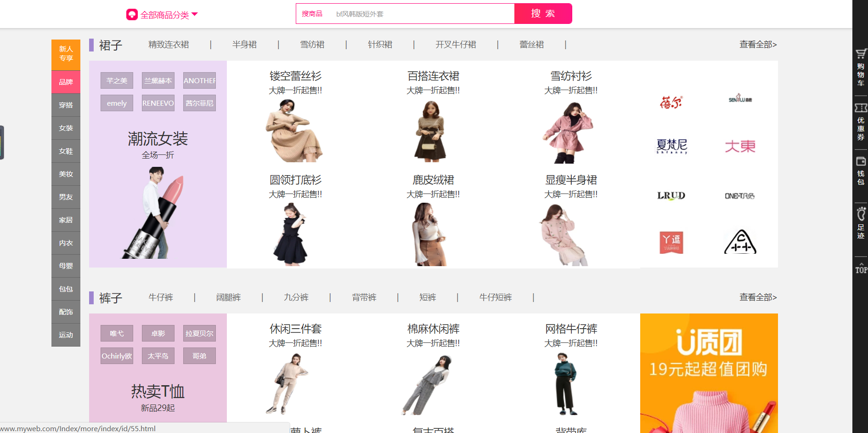Open the 牛仔裤 category link
868x433 pixels.
pos(161,297)
